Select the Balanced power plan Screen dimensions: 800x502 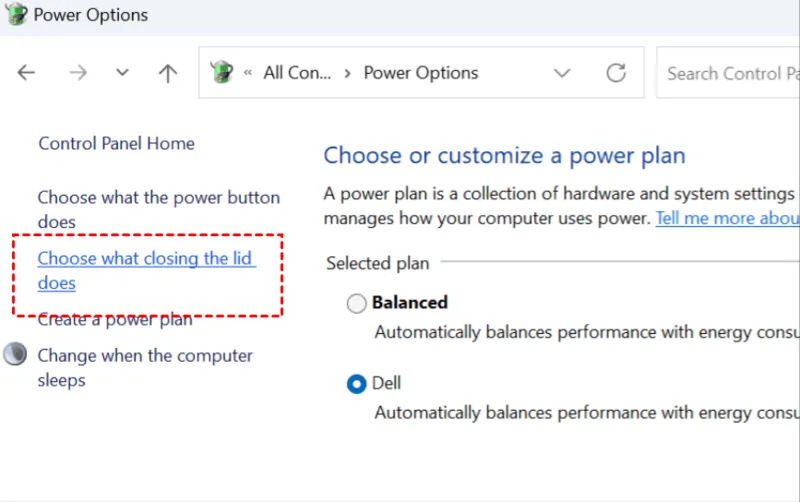[356, 303]
